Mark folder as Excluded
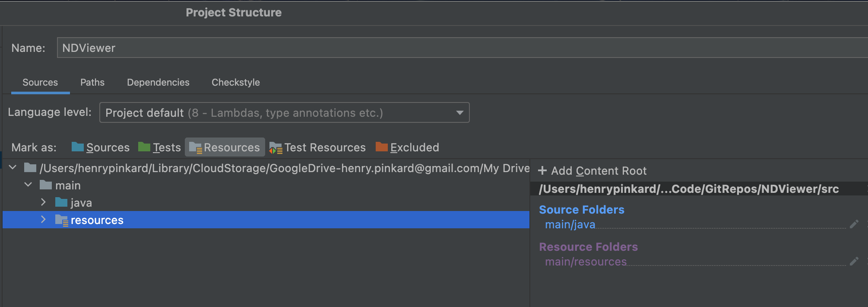This screenshot has width=868, height=307. coord(407,147)
